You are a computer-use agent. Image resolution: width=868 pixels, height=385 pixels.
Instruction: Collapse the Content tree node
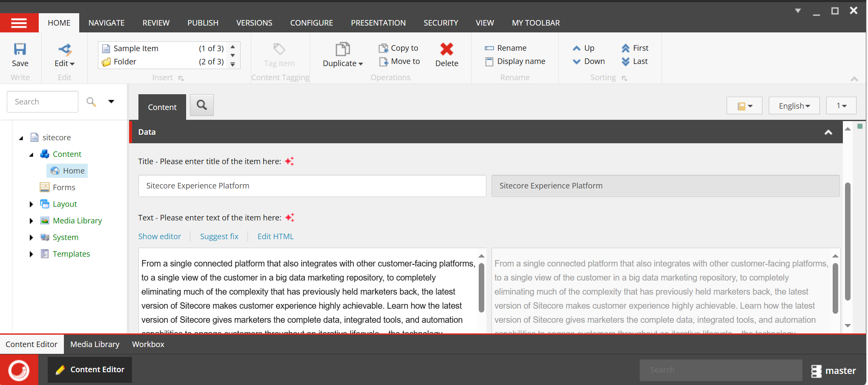[x=31, y=154]
